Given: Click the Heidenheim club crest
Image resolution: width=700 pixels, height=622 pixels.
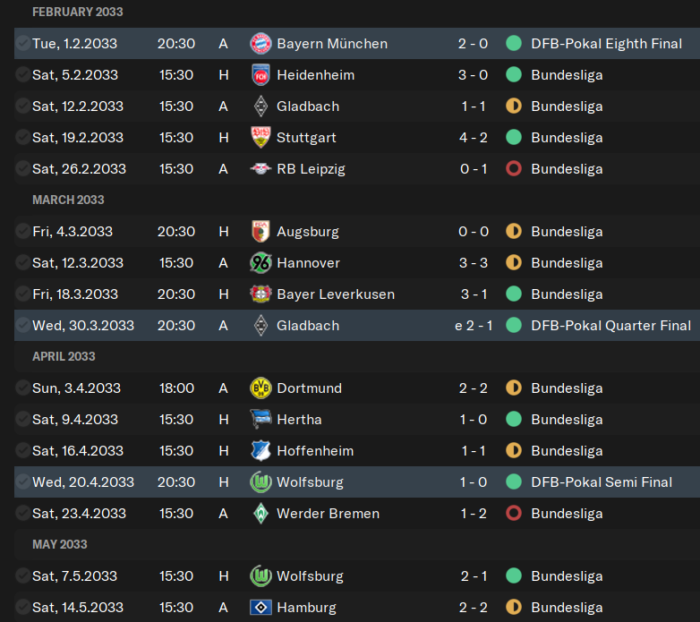Looking at the screenshot, I should pos(261,75).
